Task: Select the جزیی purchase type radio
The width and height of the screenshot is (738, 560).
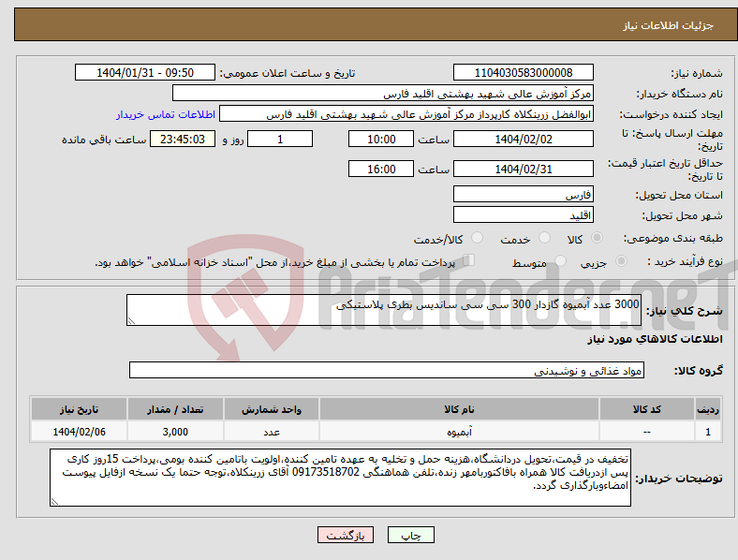Action: pos(621,260)
